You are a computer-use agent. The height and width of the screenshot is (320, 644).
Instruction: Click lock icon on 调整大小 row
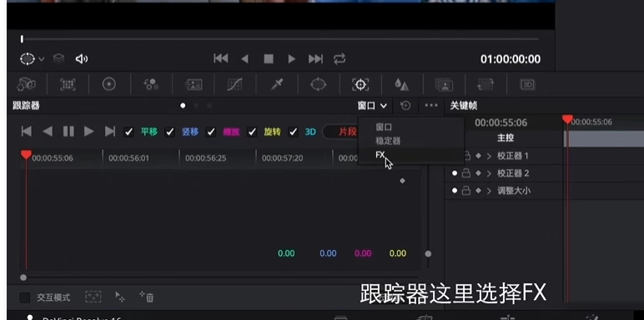(466, 190)
